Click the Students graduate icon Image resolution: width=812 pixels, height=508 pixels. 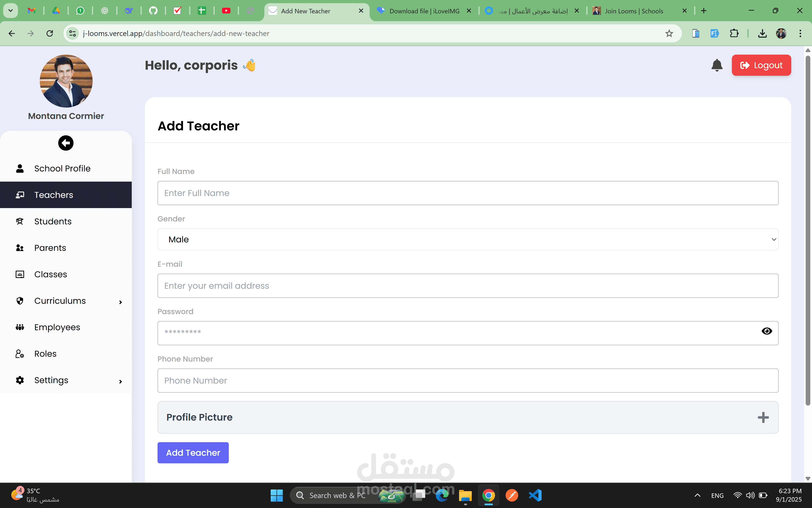(20, 221)
